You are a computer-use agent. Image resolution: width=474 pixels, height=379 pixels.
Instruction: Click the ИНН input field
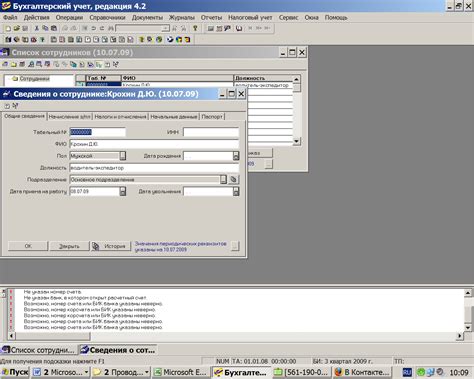coord(211,132)
